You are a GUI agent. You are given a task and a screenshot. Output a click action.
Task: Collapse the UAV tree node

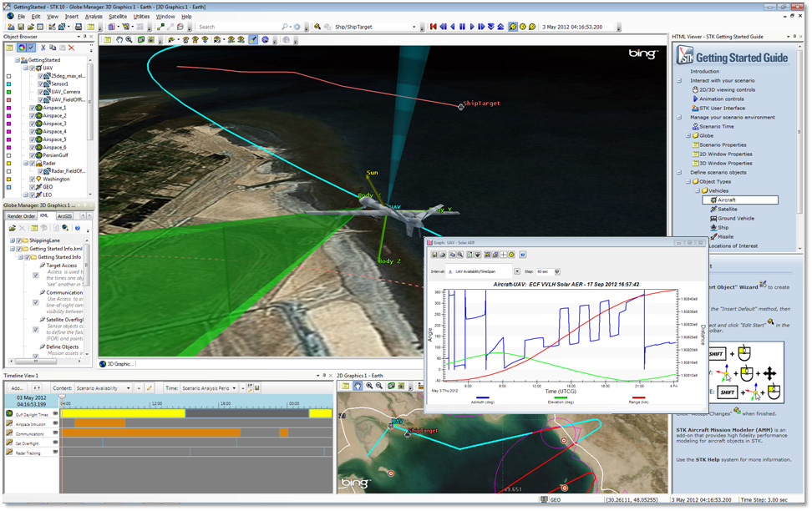pyautogui.click(x=25, y=68)
